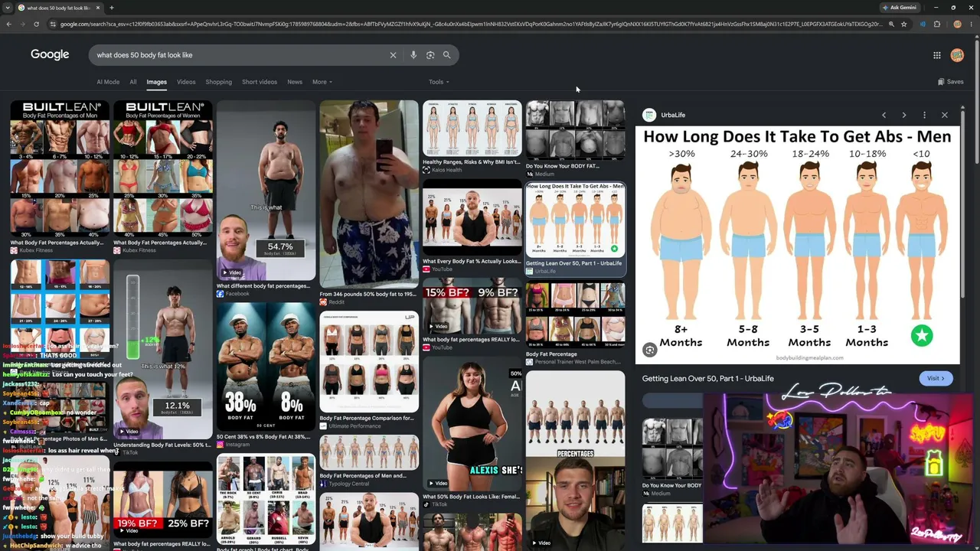The width and height of the screenshot is (980, 551).
Task: Open BuiltLean Body Fat Percentages of Men image
Action: [60, 168]
